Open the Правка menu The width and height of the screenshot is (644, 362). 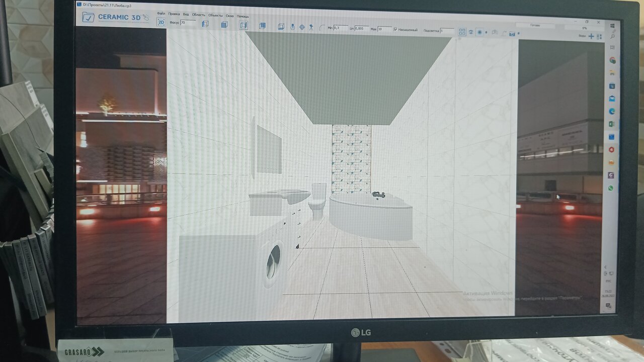tap(174, 14)
